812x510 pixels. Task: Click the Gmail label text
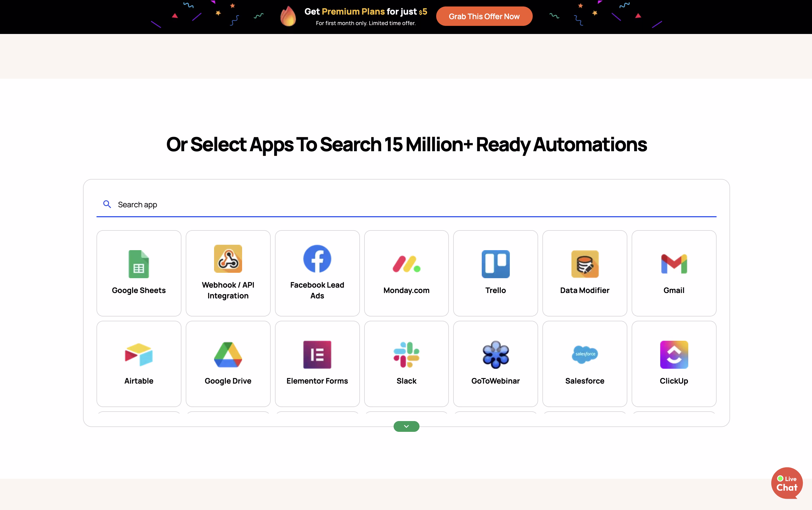tap(674, 290)
